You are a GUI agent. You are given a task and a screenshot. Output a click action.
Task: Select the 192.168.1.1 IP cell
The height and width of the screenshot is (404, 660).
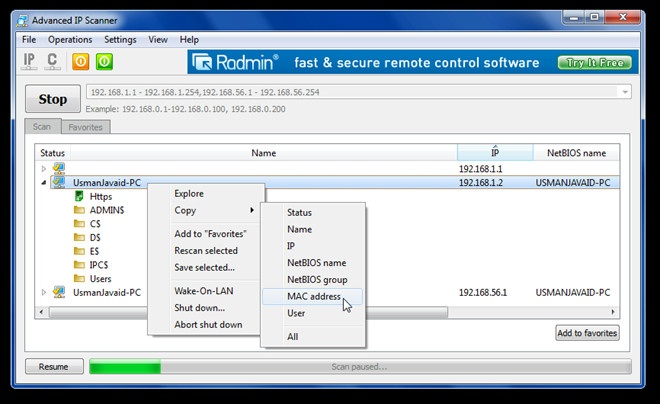point(480,169)
